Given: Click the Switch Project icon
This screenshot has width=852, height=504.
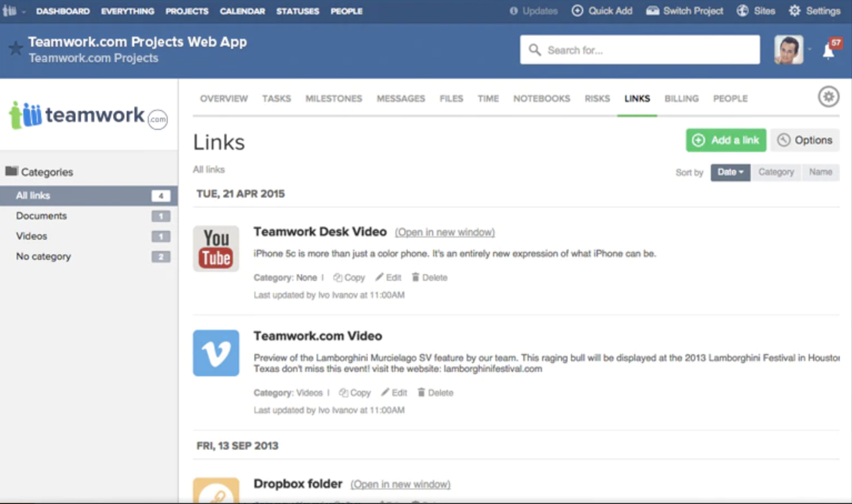Looking at the screenshot, I should click(x=653, y=11).
